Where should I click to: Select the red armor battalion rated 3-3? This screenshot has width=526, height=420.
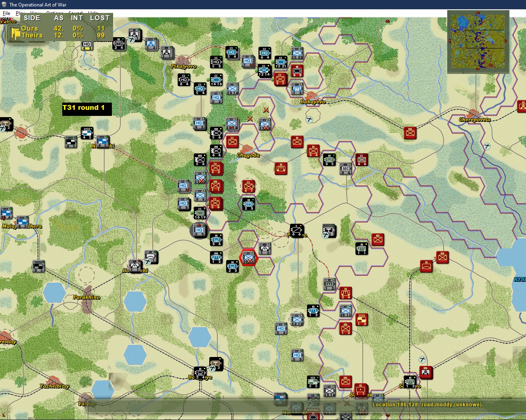[297, 71]
